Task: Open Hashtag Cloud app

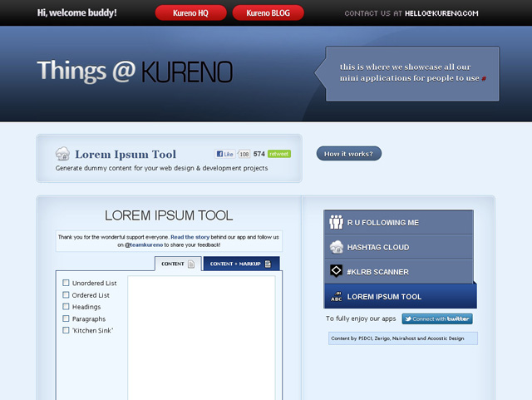Action: (x=398, y=247)
